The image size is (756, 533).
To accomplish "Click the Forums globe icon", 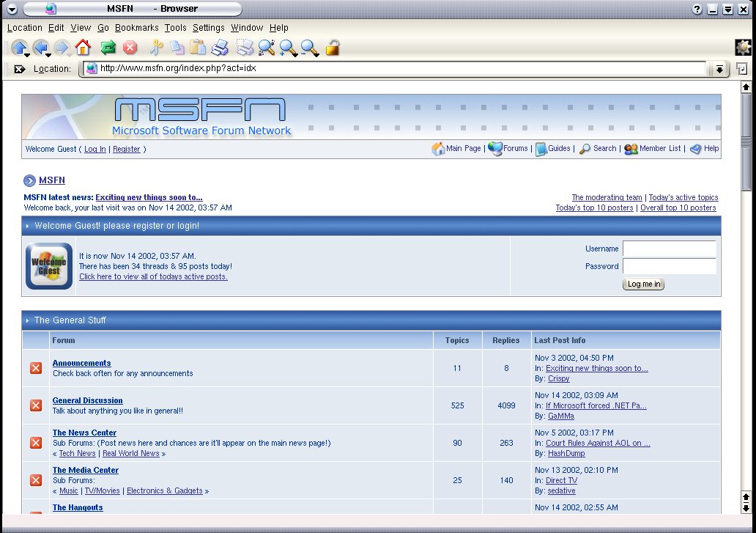I will pyautogui.click(x=495, y=149).
